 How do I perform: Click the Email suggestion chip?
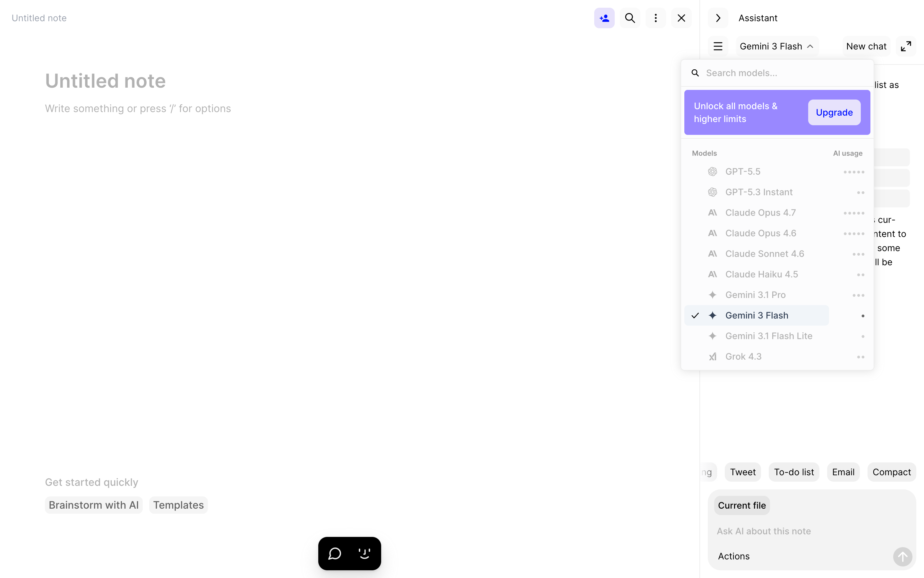(843, 472)
